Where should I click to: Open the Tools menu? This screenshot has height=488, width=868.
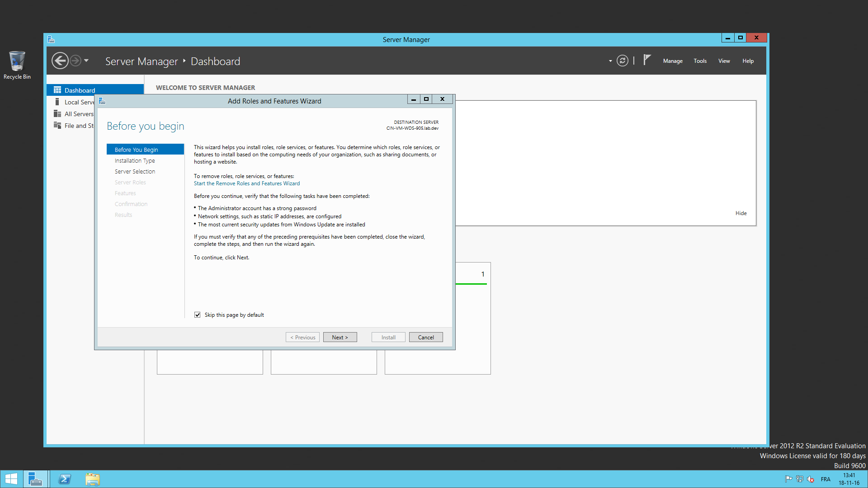(x=700, y=61)
